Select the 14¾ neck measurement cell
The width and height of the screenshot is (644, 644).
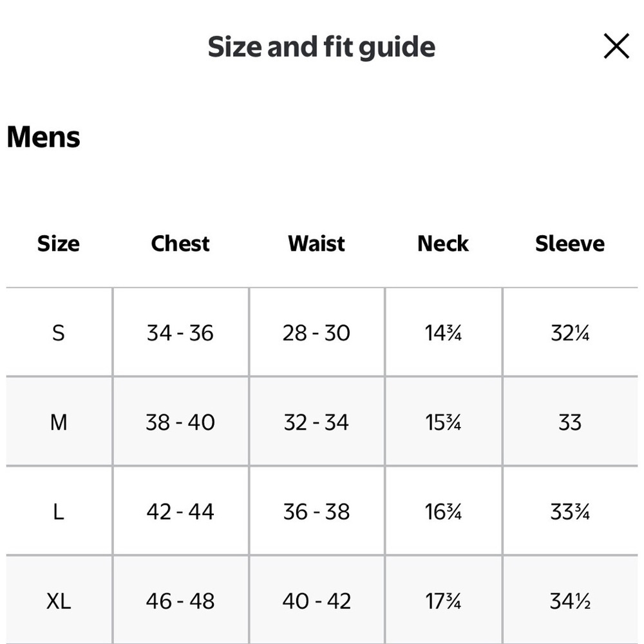point(443,333)
